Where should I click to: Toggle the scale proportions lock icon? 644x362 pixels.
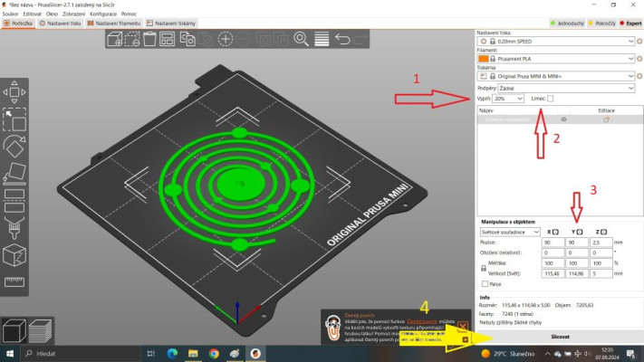click(x=484, y=269)
